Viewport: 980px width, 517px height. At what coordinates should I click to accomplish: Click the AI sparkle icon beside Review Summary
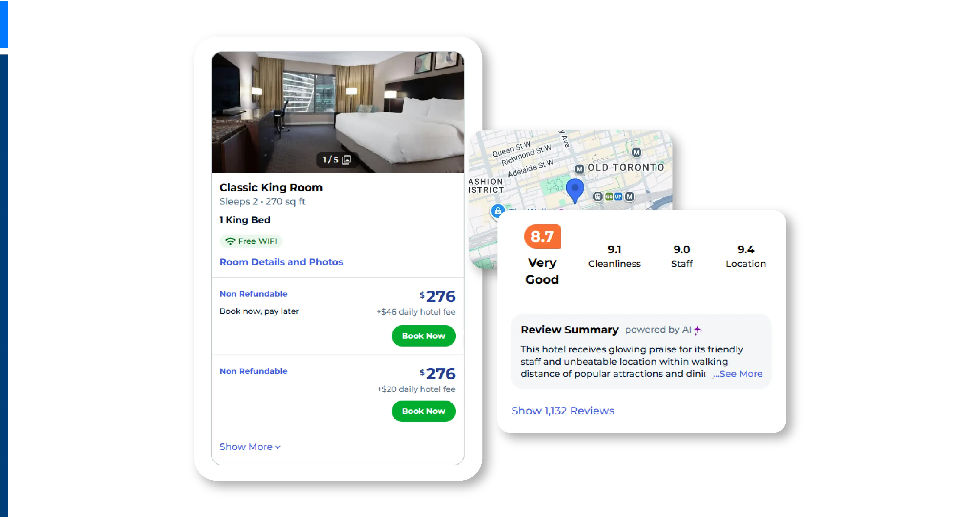tap(698, 330)
